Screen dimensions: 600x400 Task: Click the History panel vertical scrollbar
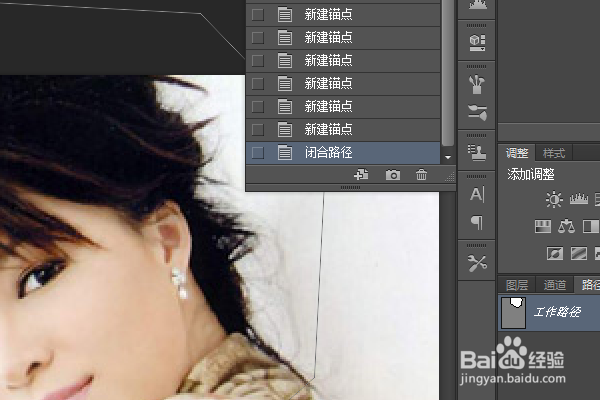click(447, 73)
